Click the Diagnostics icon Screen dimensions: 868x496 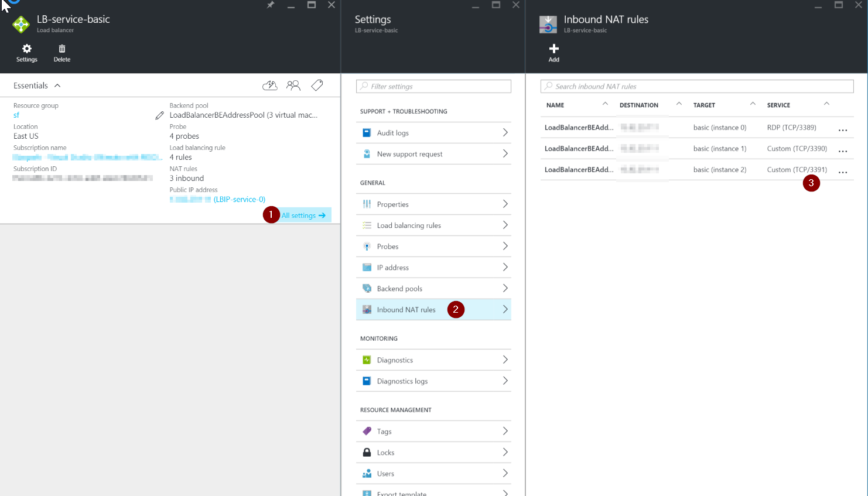click(367, 360)
